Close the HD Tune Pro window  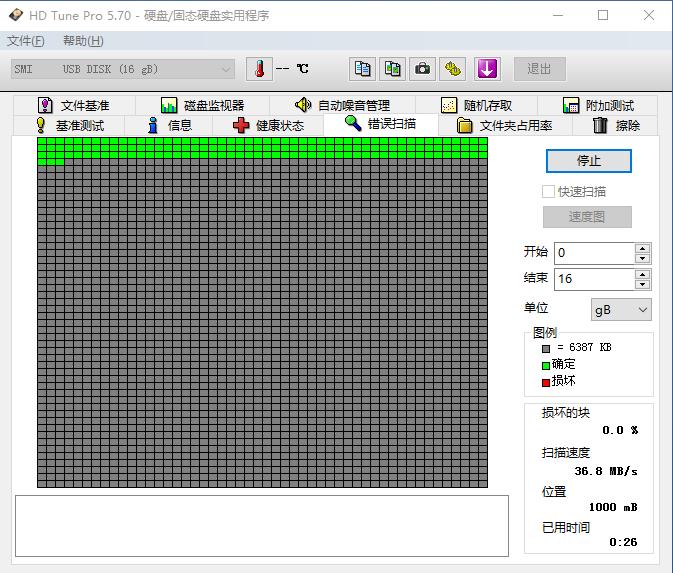coord(649,15)
